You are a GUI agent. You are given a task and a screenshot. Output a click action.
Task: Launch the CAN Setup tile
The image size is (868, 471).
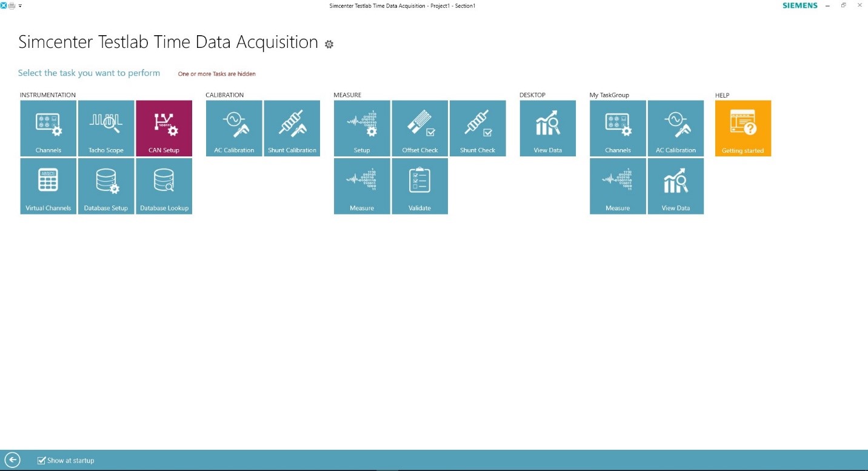[x=164, y=129]
